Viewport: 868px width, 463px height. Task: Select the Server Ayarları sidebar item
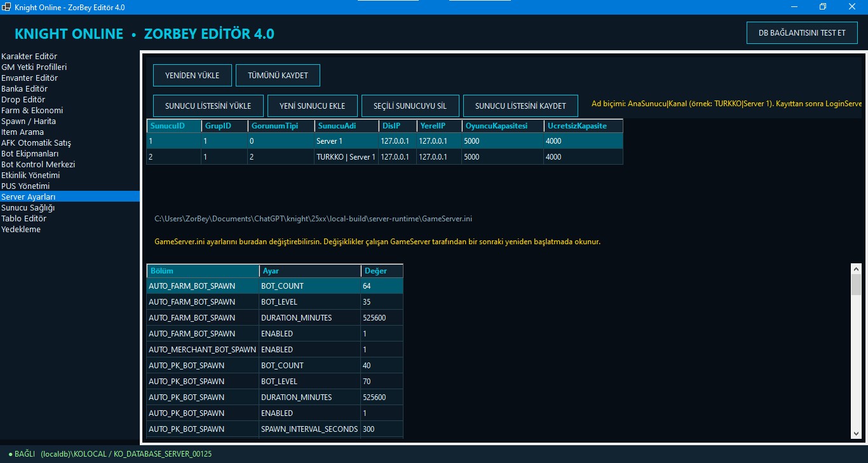pos(70,197)
